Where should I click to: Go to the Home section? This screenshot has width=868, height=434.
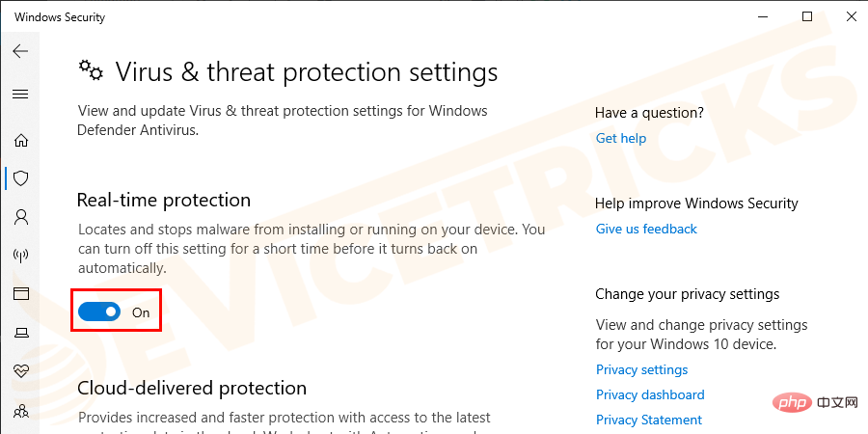[20, 140]
